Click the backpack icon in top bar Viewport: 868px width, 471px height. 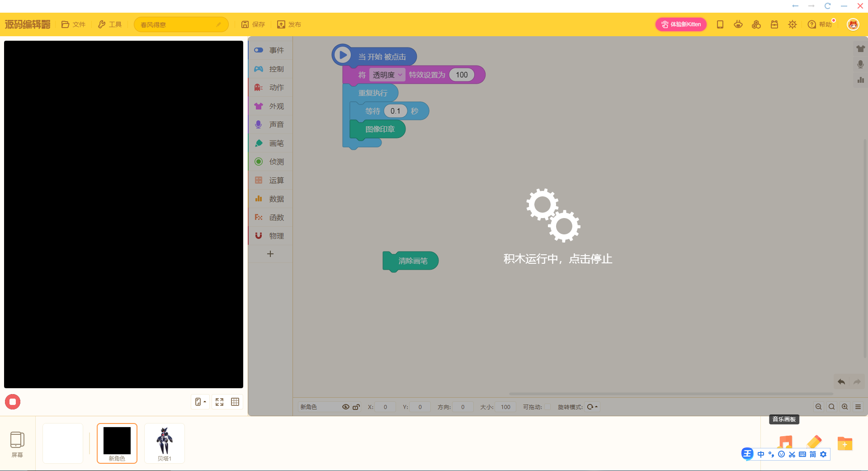(774, 24)
